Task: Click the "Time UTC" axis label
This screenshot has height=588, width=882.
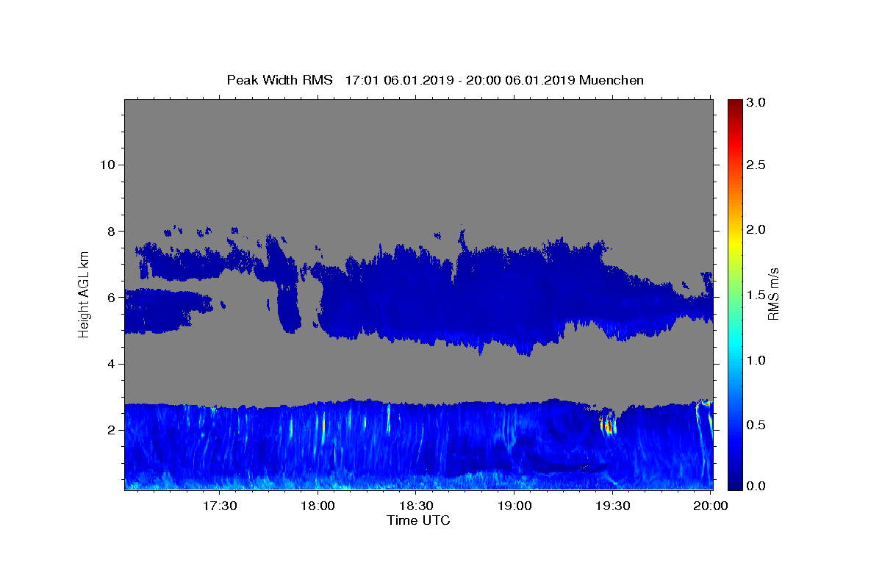Action: point(418,520)
